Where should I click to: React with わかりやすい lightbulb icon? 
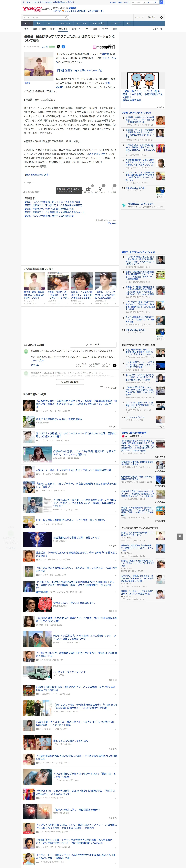(100, 189)
